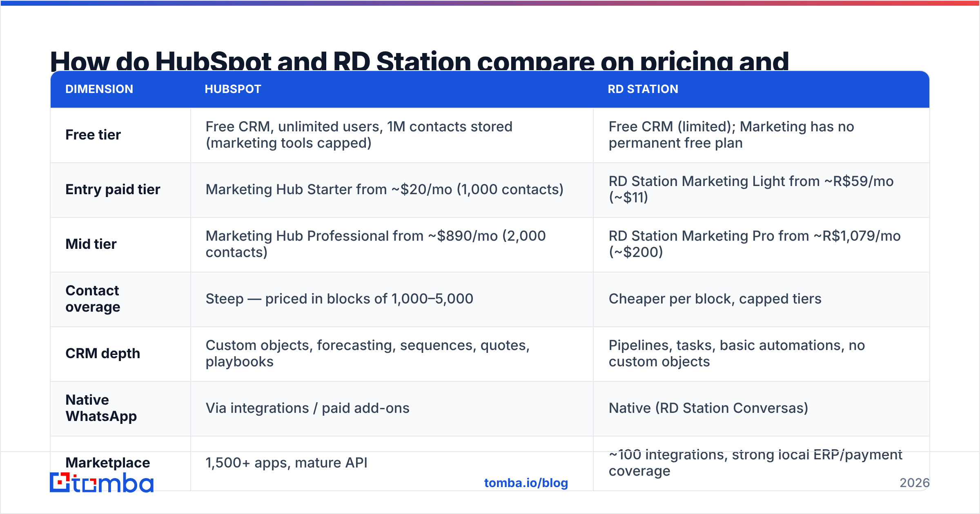
Task: Click the 'How do HubSpot and RD Station' heading
Action: coord(419,60)
